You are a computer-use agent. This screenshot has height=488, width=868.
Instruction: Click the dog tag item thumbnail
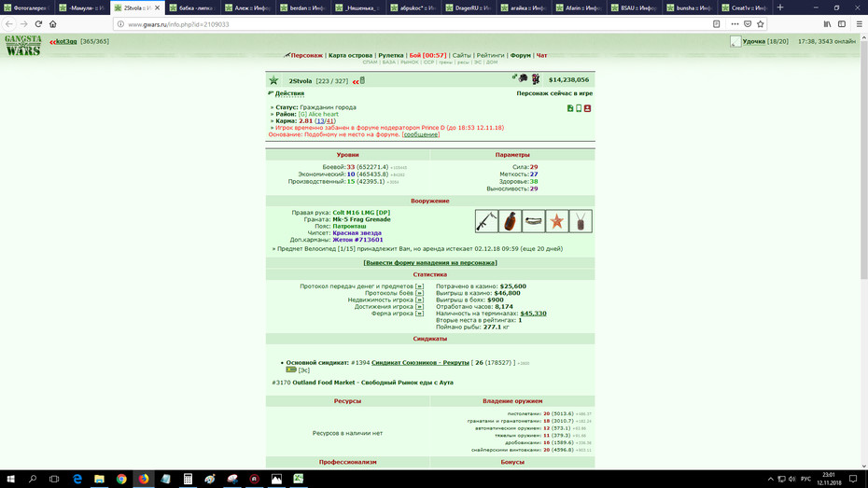pos(581,221)
